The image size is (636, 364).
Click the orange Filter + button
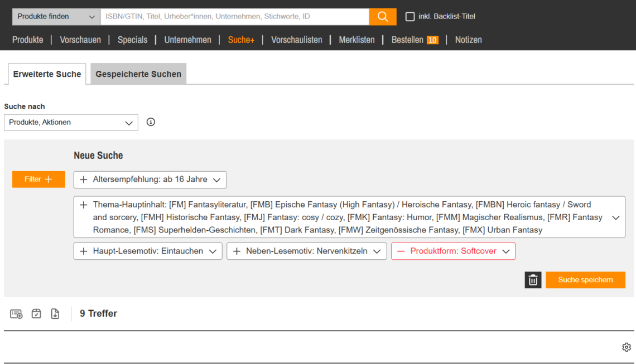coord(38,179)
